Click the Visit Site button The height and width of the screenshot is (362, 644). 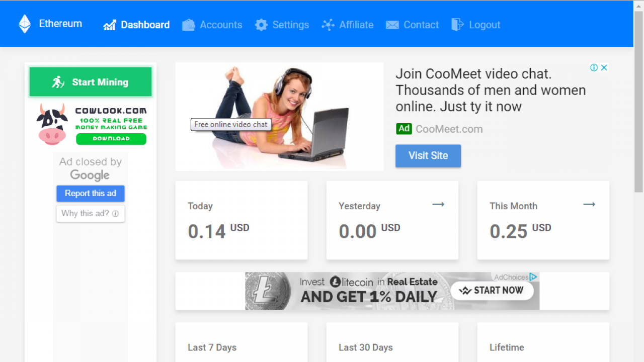tap(428, 156)
